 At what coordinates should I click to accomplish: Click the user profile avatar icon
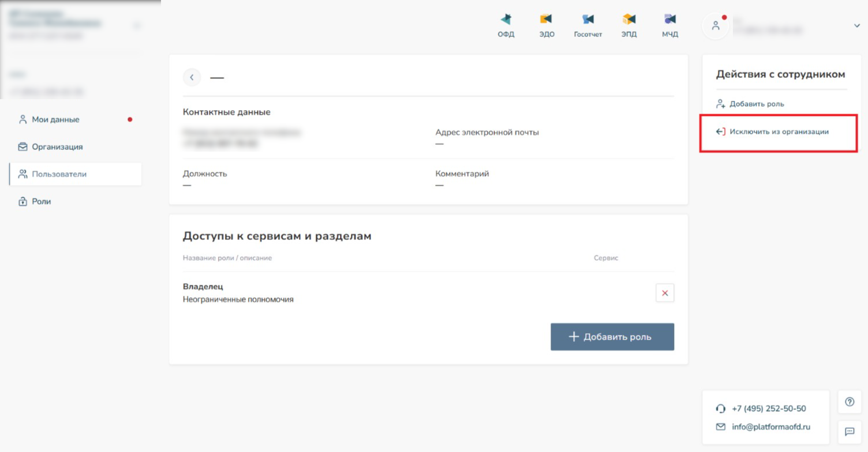tap(716, 26)
